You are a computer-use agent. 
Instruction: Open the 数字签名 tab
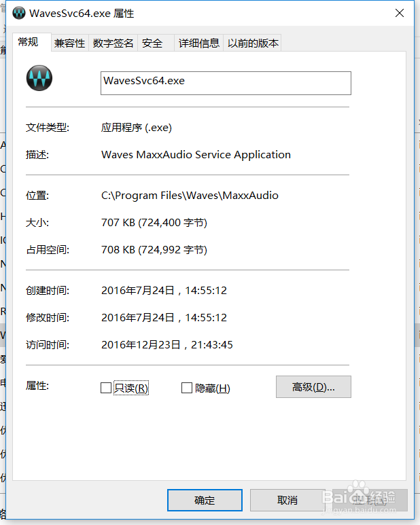coord(113,43)
